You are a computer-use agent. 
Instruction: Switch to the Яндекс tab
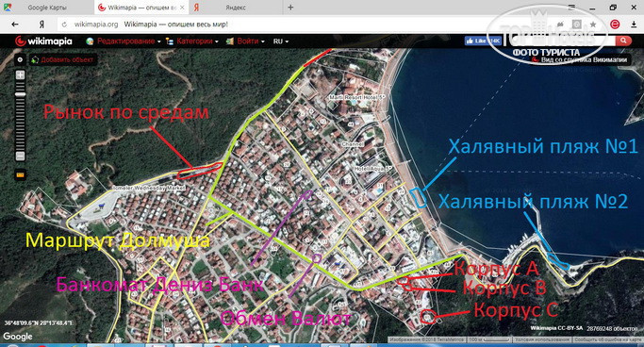(x=236, y=8)
